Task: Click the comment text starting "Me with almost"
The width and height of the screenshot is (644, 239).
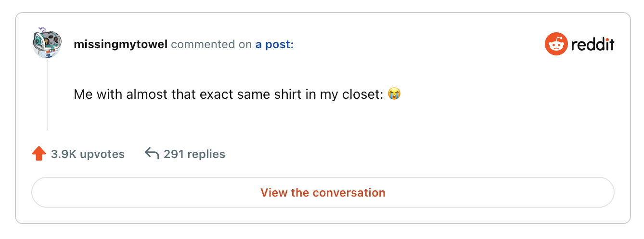Action: pyautogui.click(x=230, y=94)
